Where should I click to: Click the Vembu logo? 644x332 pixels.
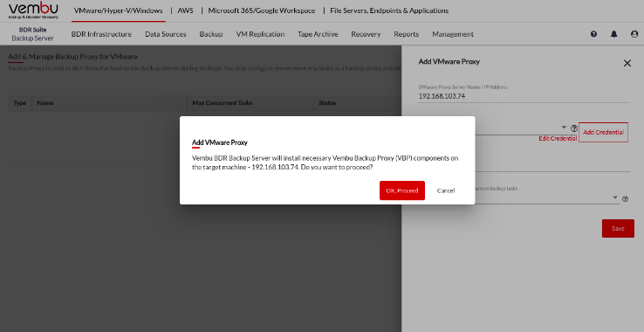(x=33, y=10)
